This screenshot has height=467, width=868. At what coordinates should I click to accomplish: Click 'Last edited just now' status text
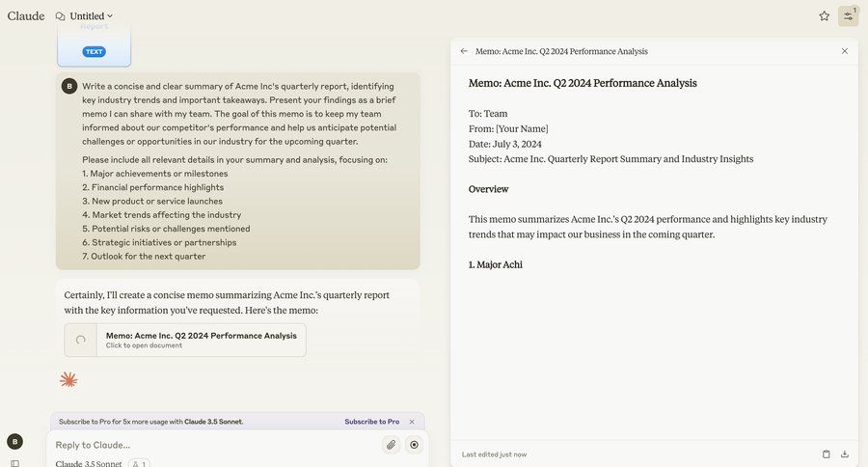coord(494,454)
